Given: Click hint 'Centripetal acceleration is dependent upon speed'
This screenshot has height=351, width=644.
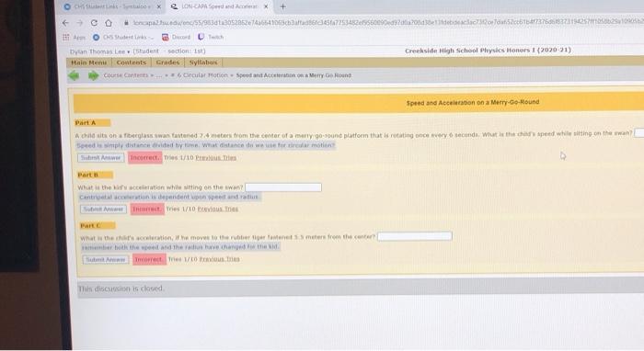Looking at the screenshot, I should click(169, 198).
